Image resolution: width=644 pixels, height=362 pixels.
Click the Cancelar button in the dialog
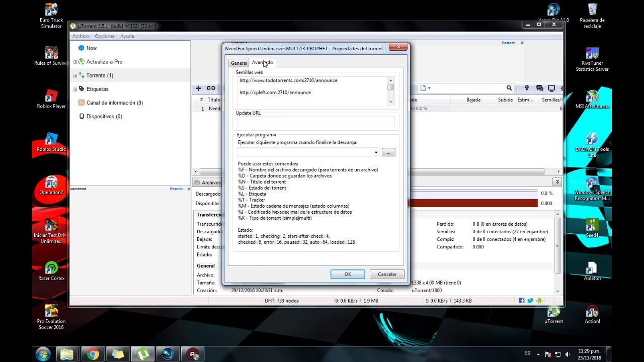pos(387,274)
